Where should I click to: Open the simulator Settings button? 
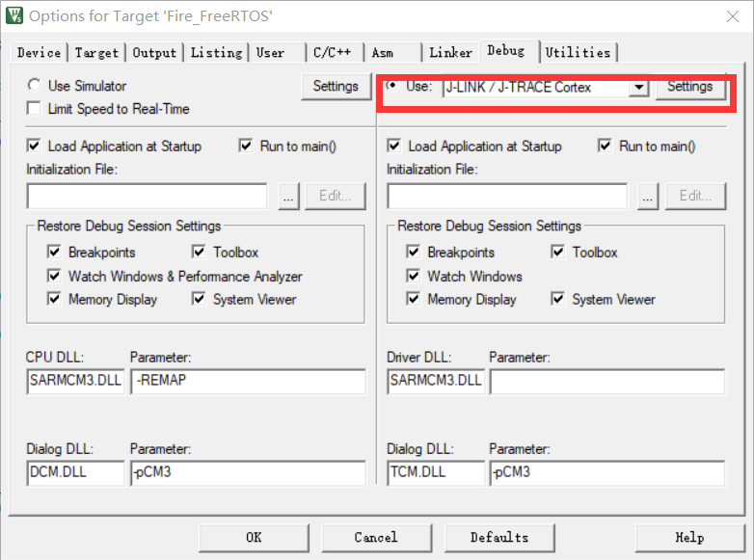[x=336, y=87]
